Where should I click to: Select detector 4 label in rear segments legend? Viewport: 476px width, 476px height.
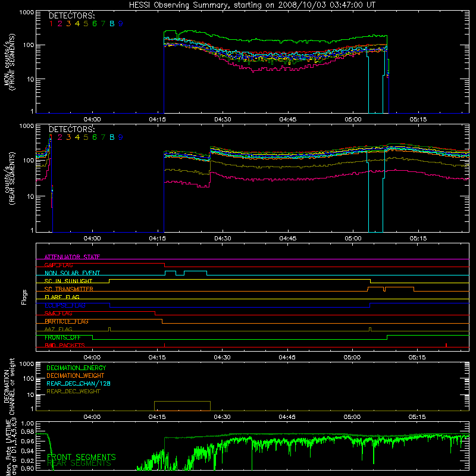click(77, 137)
